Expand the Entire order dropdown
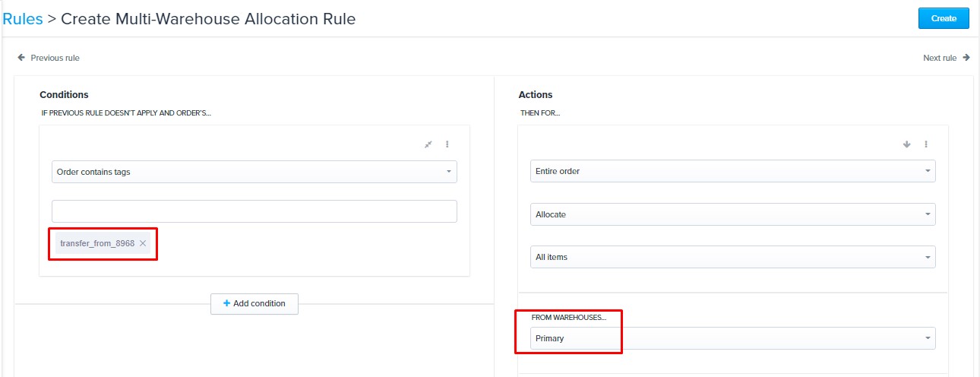The image size is (980, 377). click(732, 171)
